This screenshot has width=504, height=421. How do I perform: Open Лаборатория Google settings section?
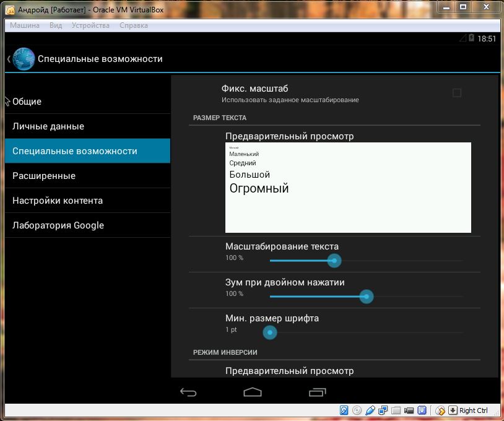point(58,225)
